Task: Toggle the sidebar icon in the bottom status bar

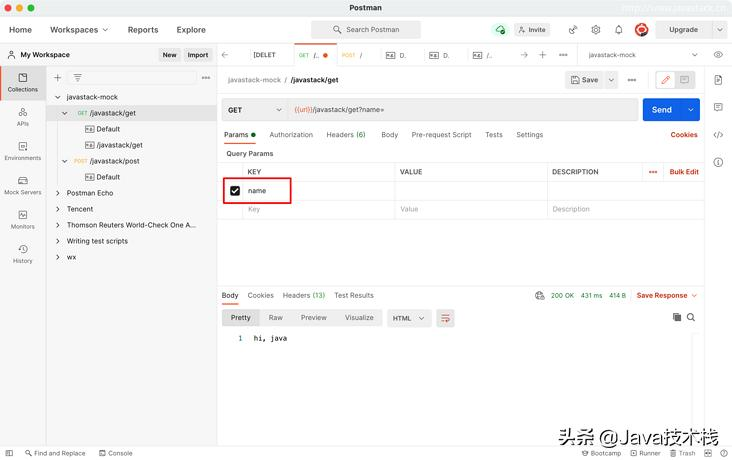Action: pyautogui.click(x=9, y=453)
